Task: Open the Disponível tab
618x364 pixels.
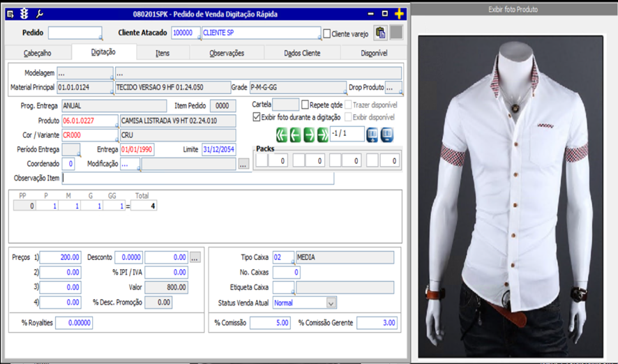Action: tap(374, 53)
